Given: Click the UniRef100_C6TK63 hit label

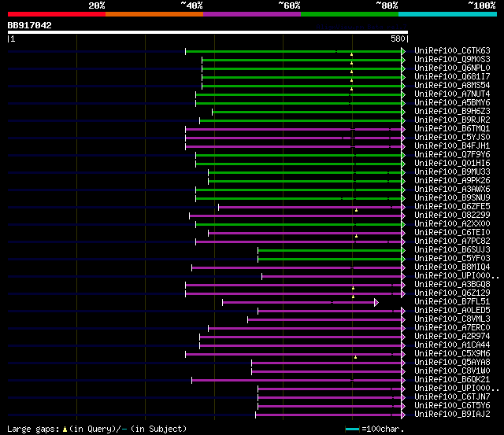Looking at the screenshot, I should pyautogui.click(x=452, y=50).
